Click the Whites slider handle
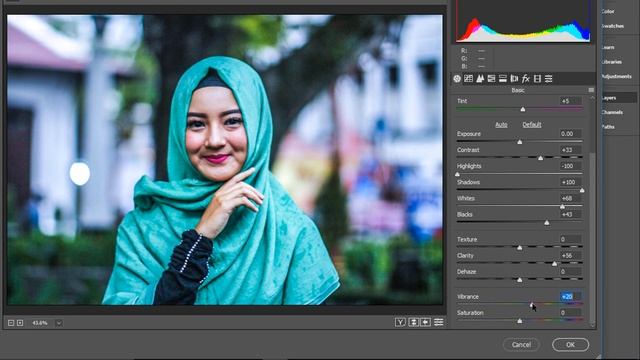The image size is (640, 360). (x=562, y=207)
